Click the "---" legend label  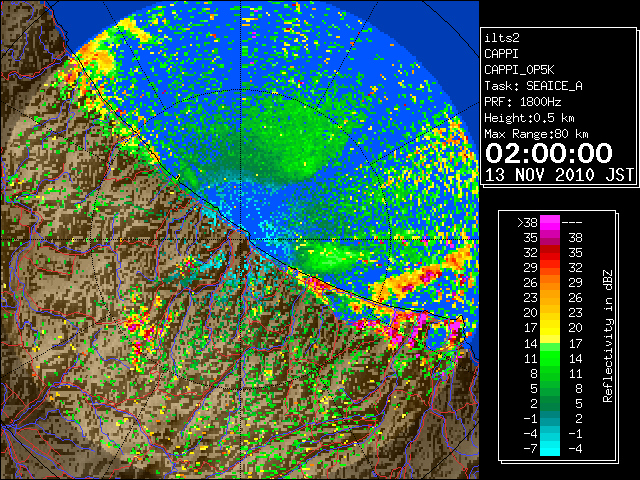click(x=572, y=223)
